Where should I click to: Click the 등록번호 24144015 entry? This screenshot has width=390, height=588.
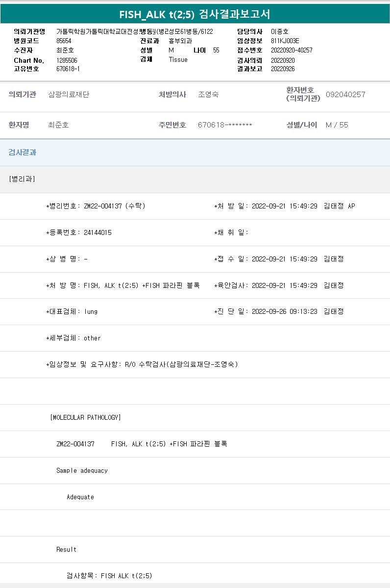(x=79, y=232)
